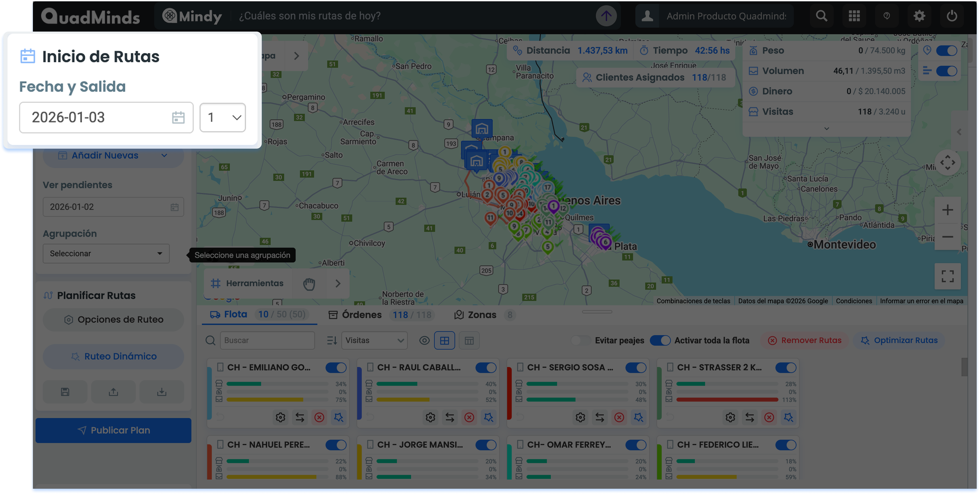Click the download icon below Ruteo Dinámico
The image size is (980, 494).
[x=162, y=392]
